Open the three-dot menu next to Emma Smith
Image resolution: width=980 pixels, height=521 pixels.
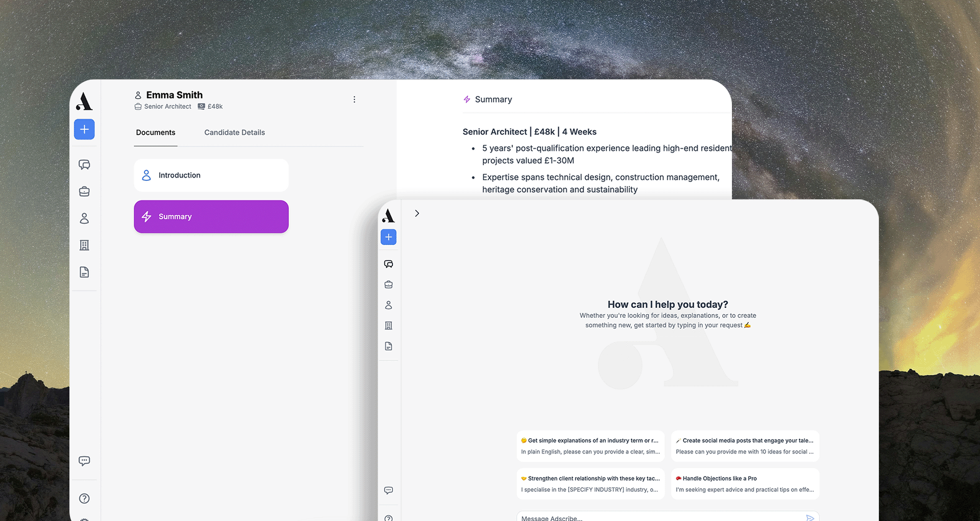354,100
